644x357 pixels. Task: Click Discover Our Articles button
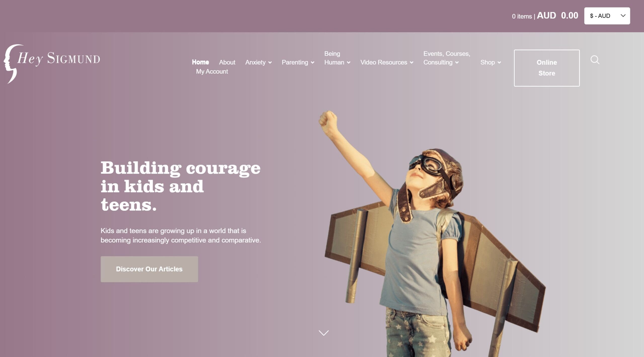tap(149, 269)
